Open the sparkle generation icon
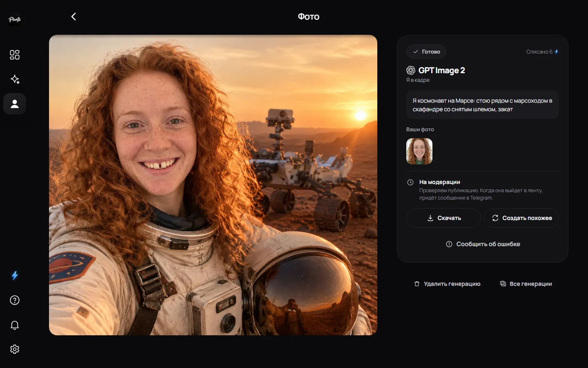 coord(15,79)
